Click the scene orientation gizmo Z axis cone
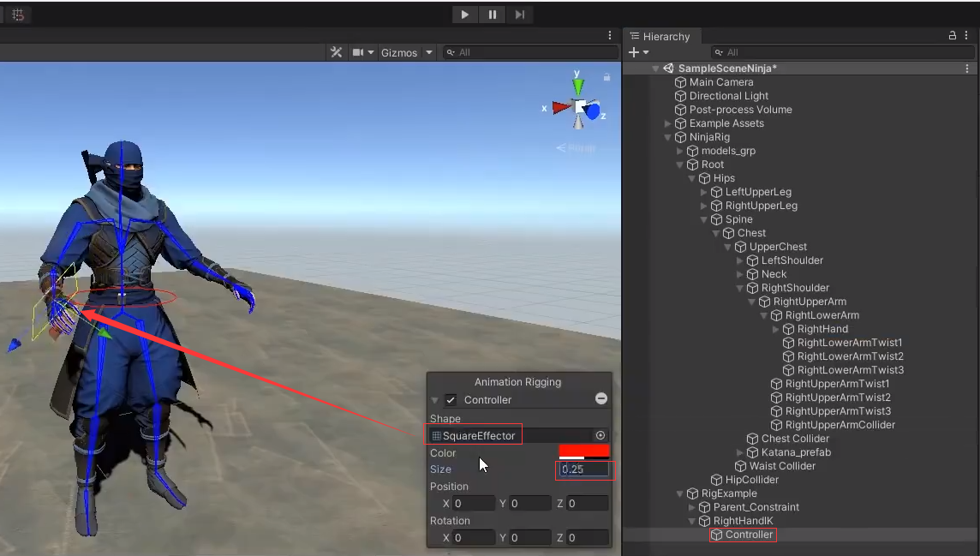The width and height of the screenshot is (980, 556). 592,112
